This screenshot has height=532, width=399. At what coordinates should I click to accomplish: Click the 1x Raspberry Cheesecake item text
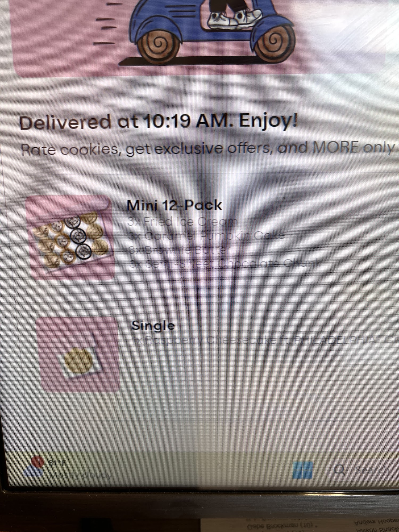click(x=265, y=341)
